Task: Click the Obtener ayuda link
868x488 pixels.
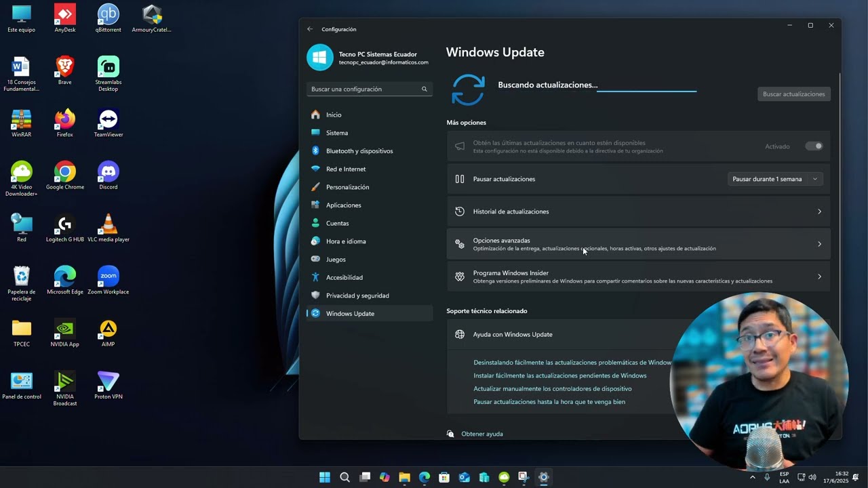Action: point(481,434)
